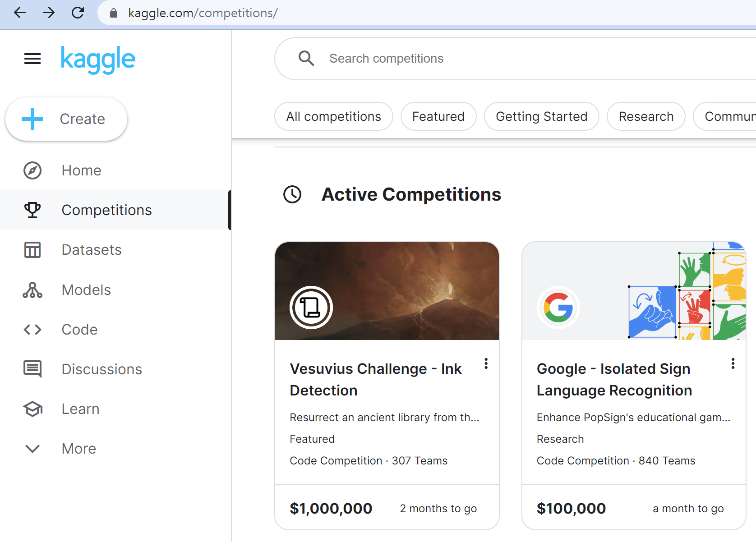Image resolution: width=756 pixels, height=542 pixels.
Task: Click the search magnifier icon
Action: click(306, 59)
